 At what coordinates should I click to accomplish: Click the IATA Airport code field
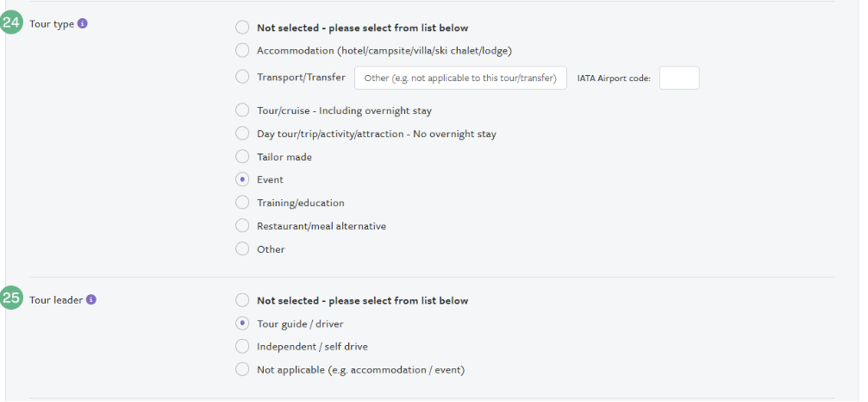click(679, 79)
